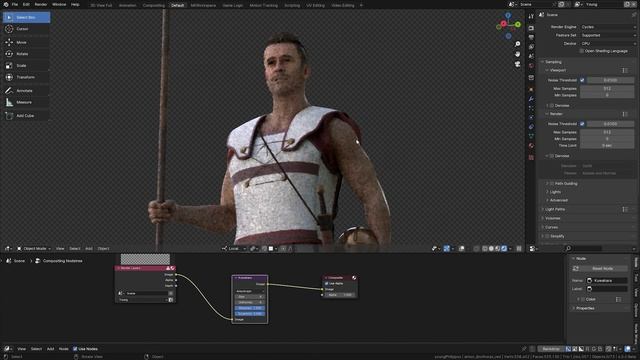Click the Blender logo menu icon
This screenshot has height=360, width=640.
6,4
